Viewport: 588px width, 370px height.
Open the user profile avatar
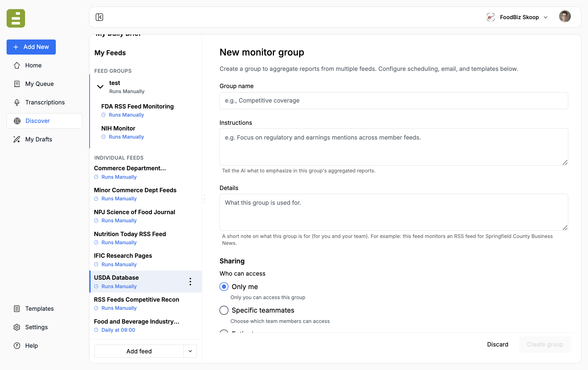tap(565, 17)
